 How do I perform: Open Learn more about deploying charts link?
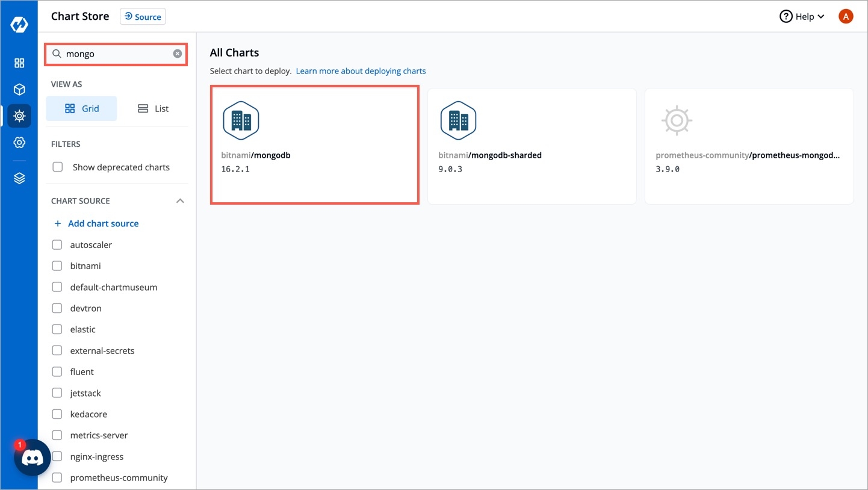[361, 71]
